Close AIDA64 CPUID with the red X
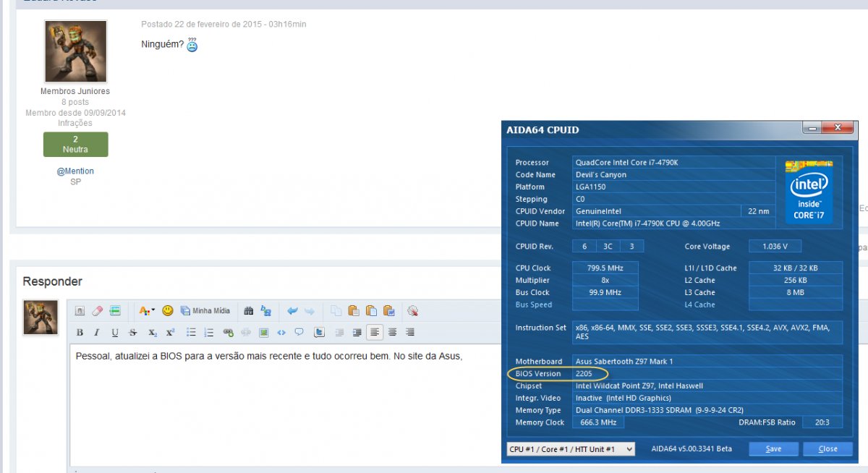 click(838, 128)
